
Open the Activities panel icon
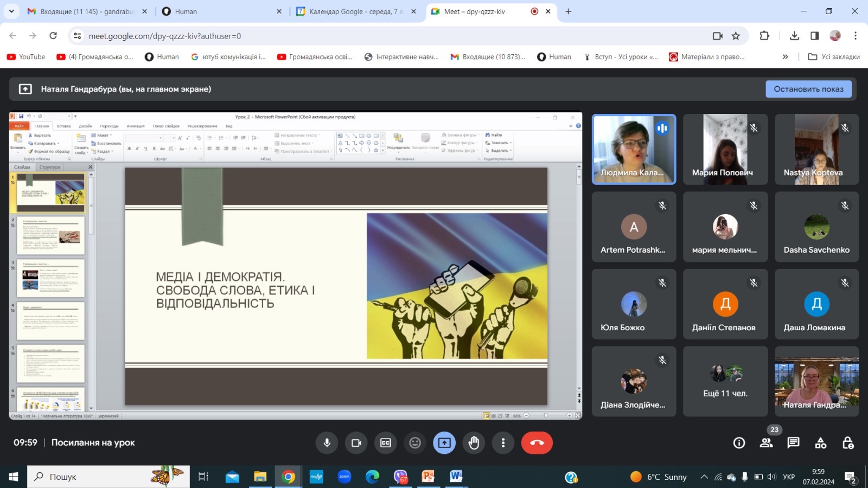pos(821,443)
